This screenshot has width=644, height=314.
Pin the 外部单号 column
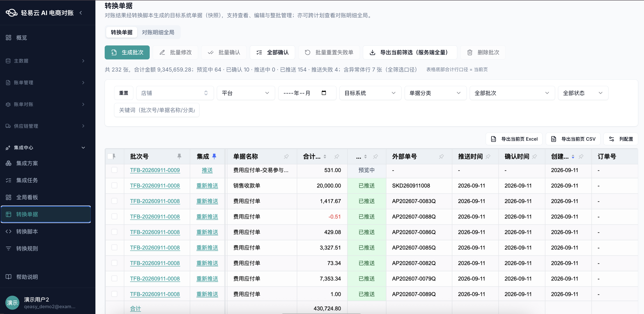441,157
